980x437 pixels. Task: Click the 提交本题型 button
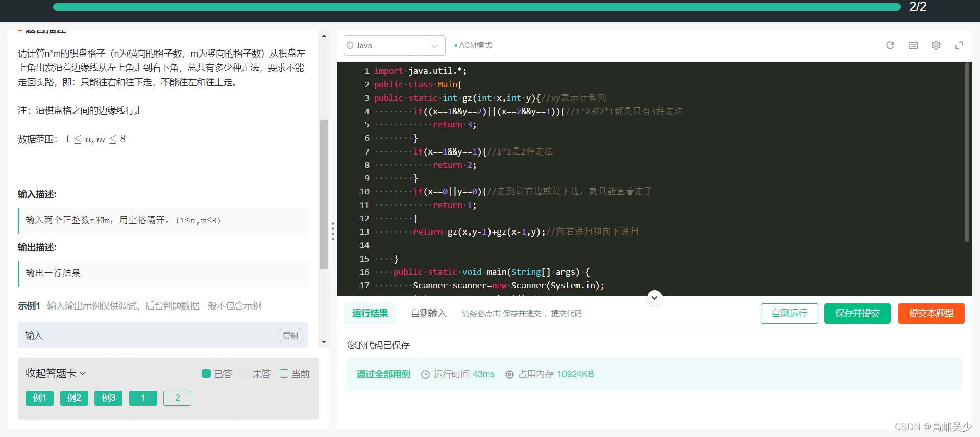932,313
